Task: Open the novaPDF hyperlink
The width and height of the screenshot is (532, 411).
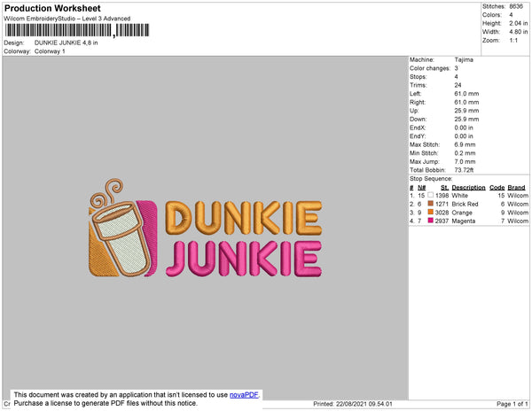Action: coord(244,395)
